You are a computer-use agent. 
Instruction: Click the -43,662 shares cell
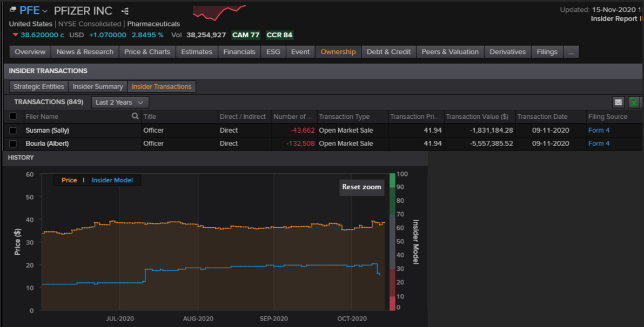(x=303, y=131)
